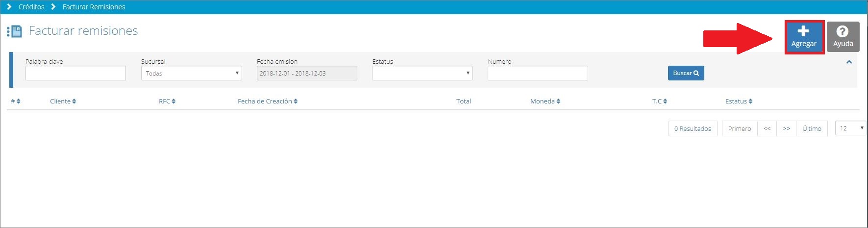This screenshot has width=868, height=228.
Task: Sort table by Moneda column
Action: [x=545, y=101]
